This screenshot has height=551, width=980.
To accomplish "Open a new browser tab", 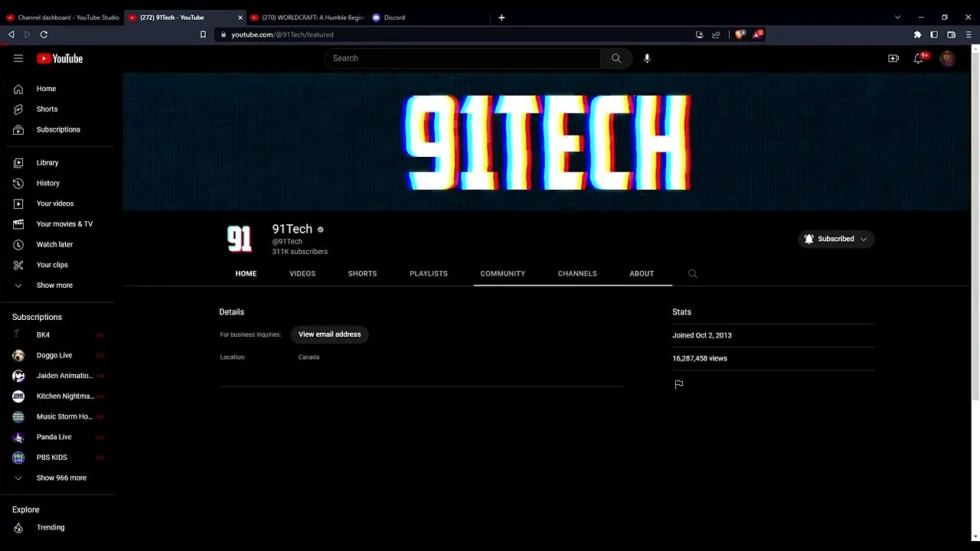I will [x=501, y=17].
